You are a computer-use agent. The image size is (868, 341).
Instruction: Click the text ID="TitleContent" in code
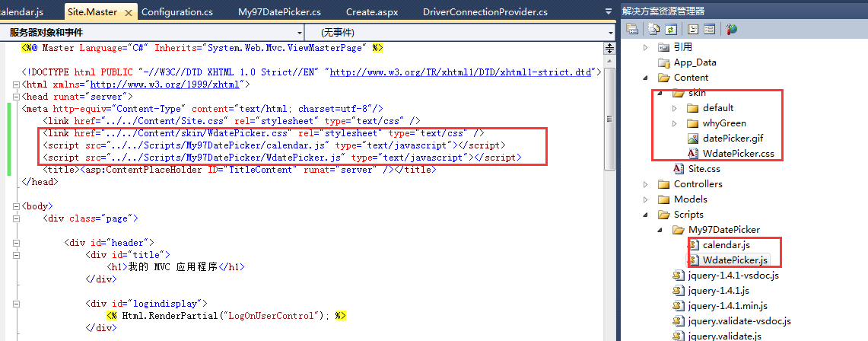click(x=252, y=170)
